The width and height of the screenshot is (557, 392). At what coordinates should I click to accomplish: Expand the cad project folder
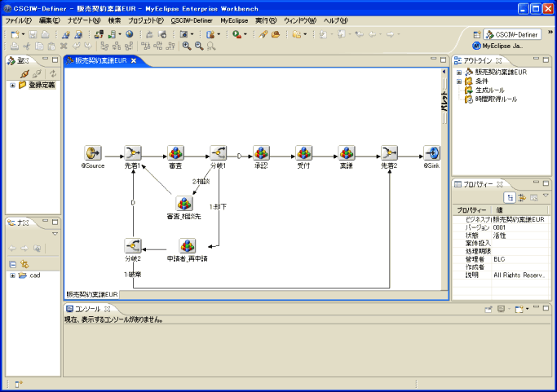point(12,275)
